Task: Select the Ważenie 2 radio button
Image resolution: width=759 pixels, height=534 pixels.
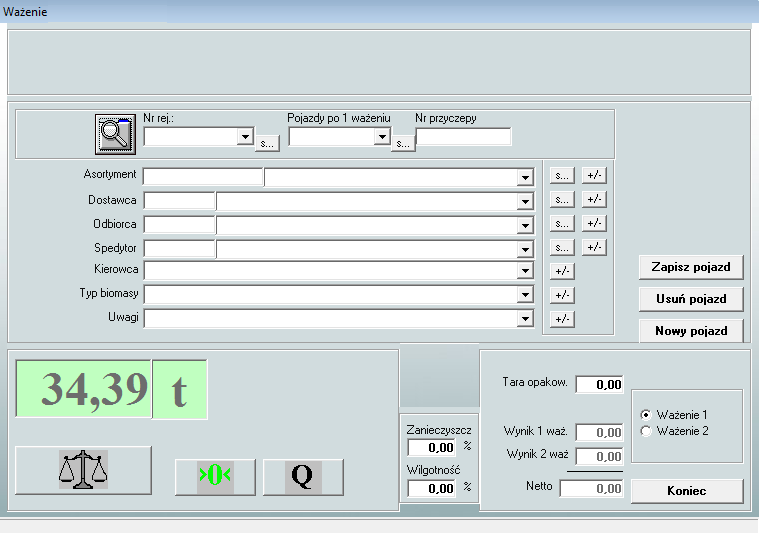Action: pos(646,431)
